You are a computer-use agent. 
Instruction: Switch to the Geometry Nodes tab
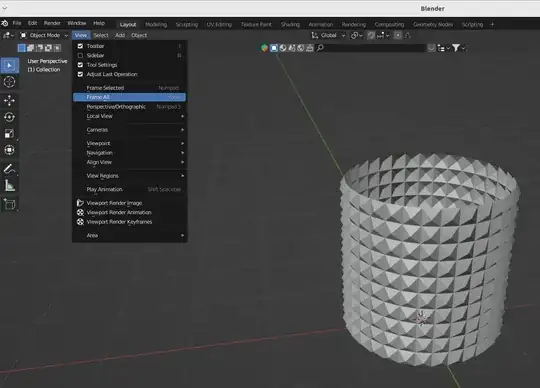click(x=433, y=24)
